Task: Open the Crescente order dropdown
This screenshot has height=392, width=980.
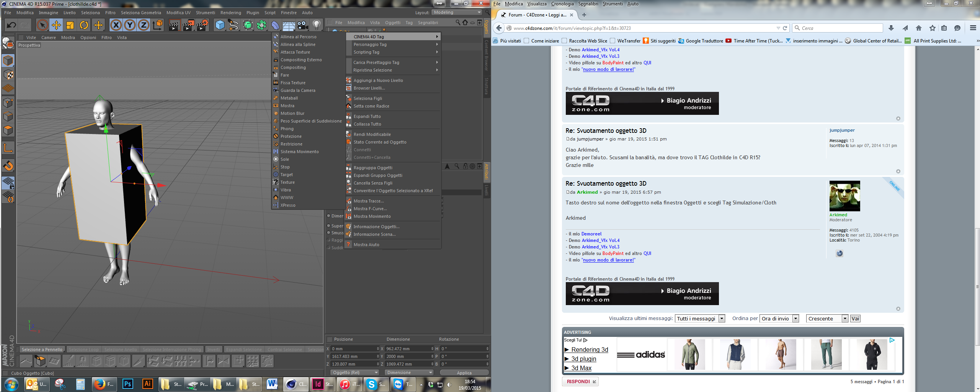Action: (827, 318)
